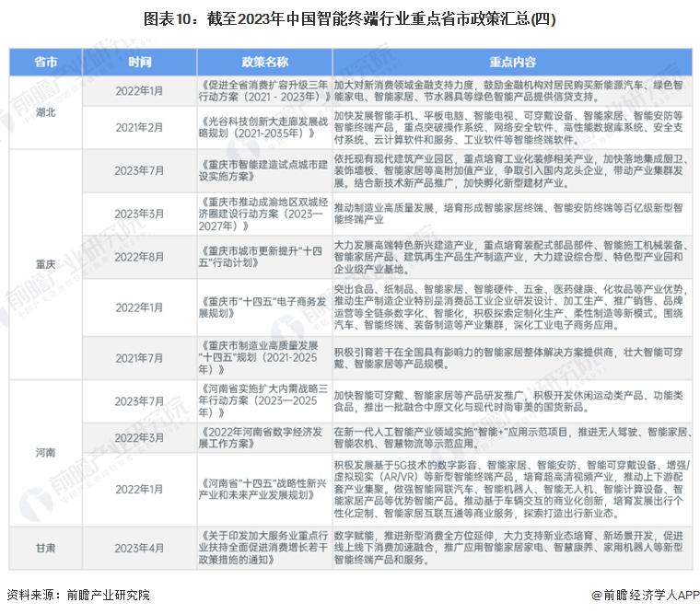700x614 pixels.
Task: Select the 2023年3月 date cell
Action: [139, 214]
